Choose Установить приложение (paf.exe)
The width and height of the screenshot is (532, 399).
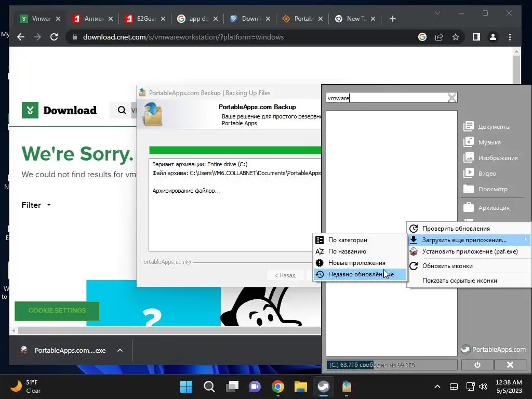click(469, 251)
